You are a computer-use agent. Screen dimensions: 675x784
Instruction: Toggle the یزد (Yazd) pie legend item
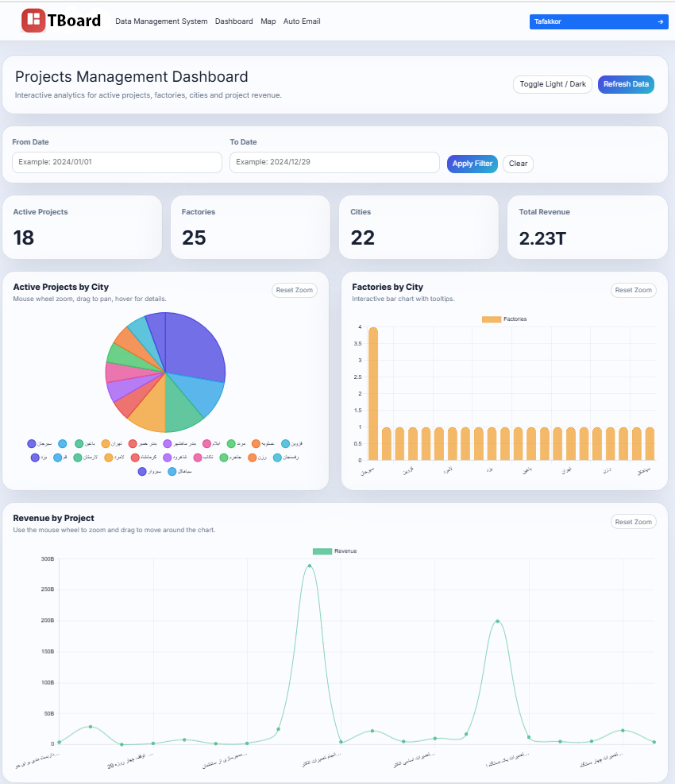tap(38, 458)
